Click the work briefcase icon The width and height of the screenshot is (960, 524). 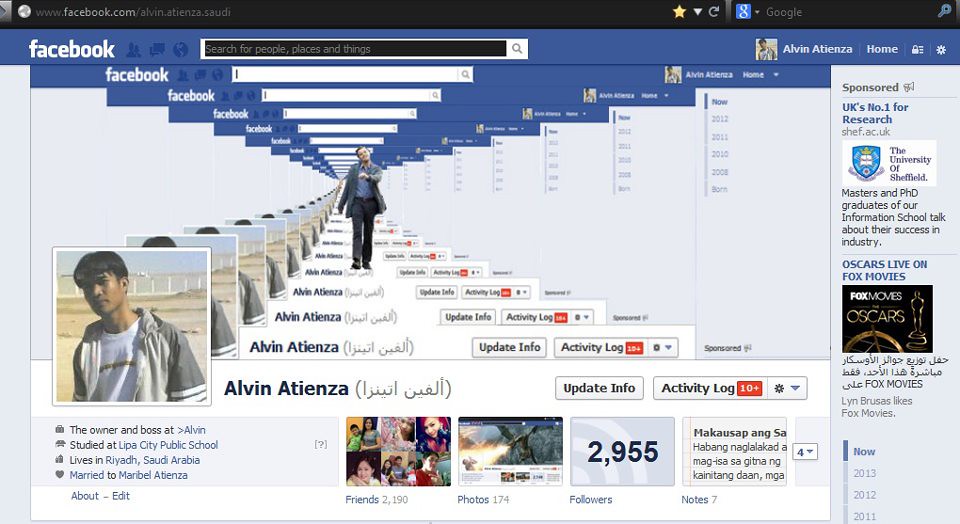pyautogui.click(x=59, y=429)
